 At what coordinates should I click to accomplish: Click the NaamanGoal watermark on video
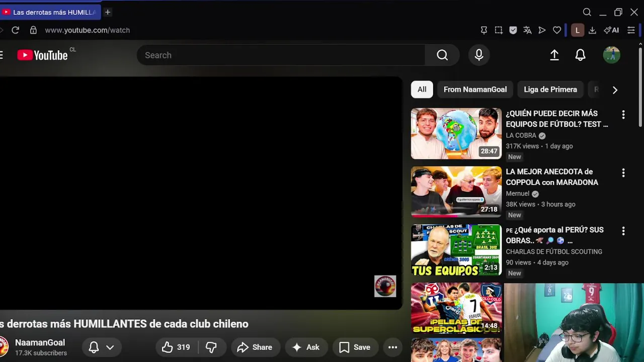point(385,286)
